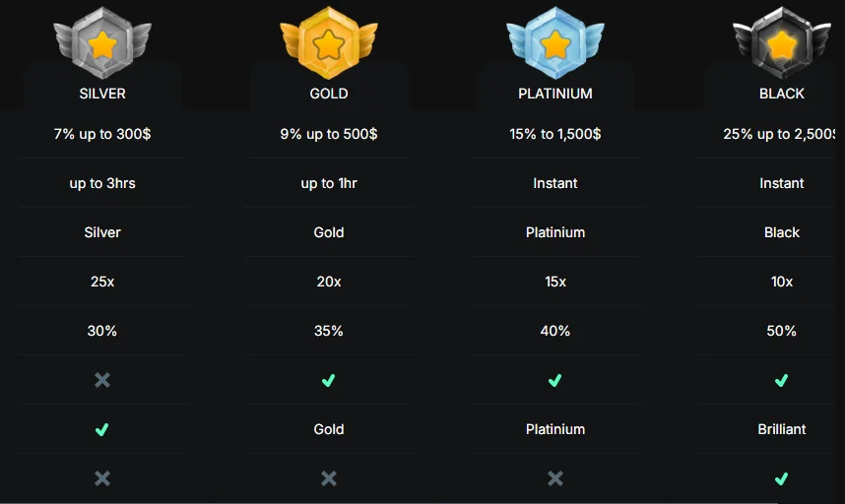The width and height of the screenshot is (845, 504).
Task: Click the Platinium tier blue badge icon
Action: (555, 40)
